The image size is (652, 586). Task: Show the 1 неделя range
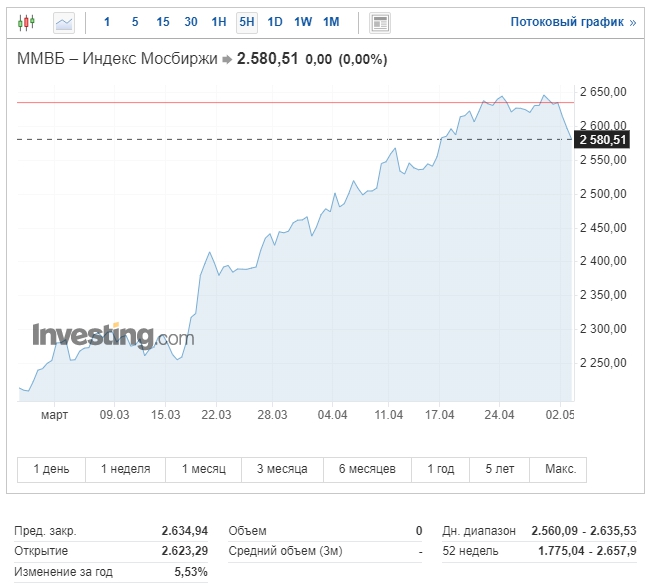click(x=126, y=470)
